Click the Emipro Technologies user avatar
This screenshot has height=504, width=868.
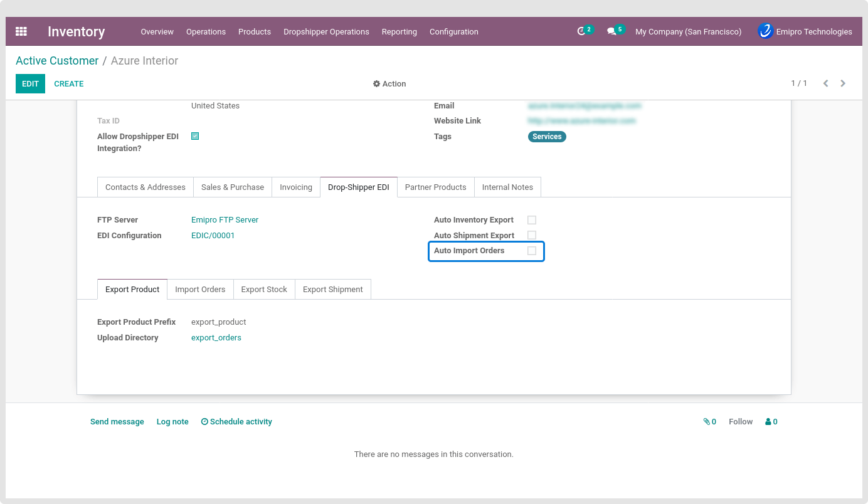coord(765,31)
